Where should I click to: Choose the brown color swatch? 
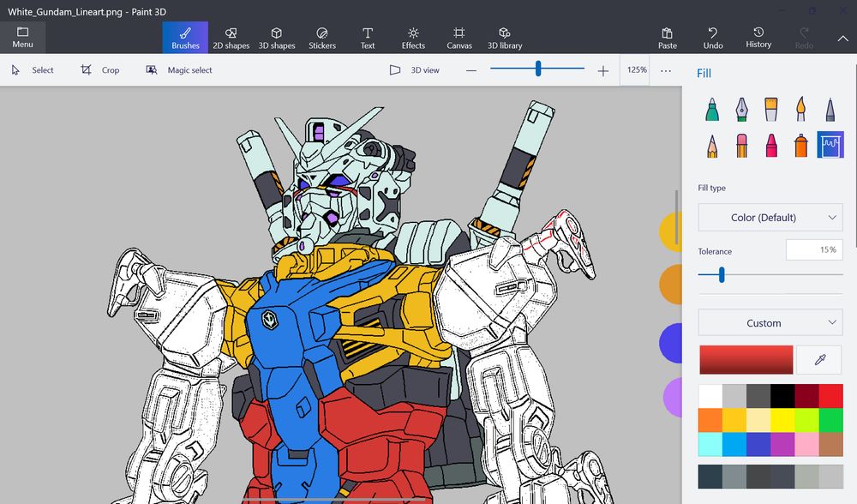click(830, 444)
